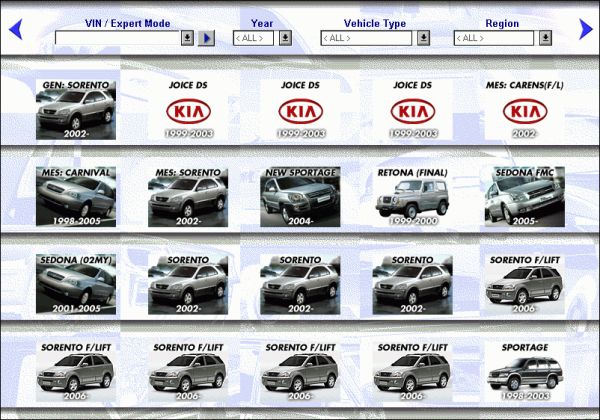The image size is (600, 420).
Task: Open the VIN / Expert Mode dropdown list
Action: [187, 38]
